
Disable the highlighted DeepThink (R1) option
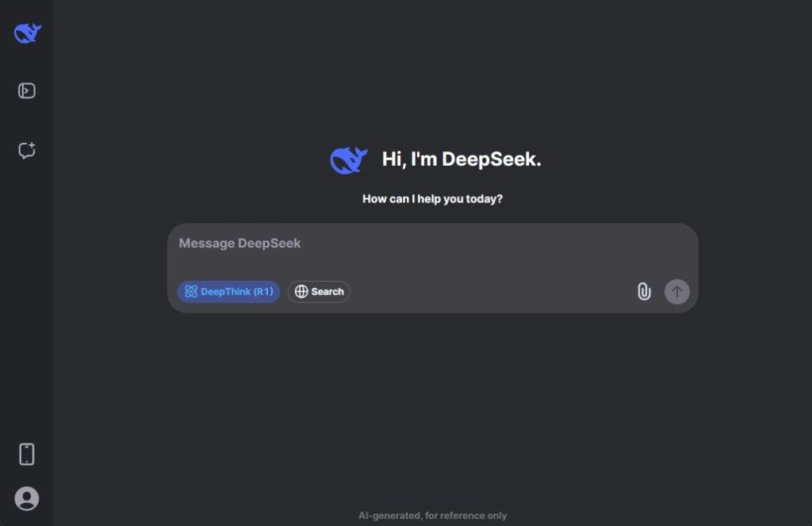pos(228,291)
